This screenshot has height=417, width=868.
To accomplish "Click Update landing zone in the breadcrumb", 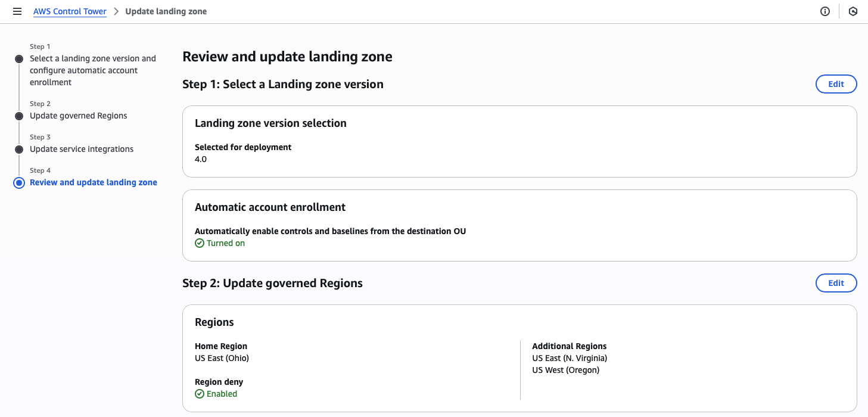I will coord(166,11).
